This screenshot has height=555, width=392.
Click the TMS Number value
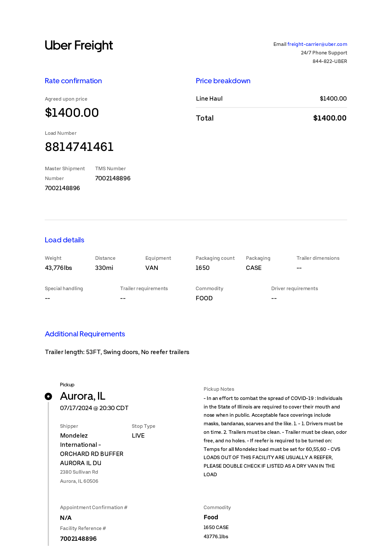113,178
